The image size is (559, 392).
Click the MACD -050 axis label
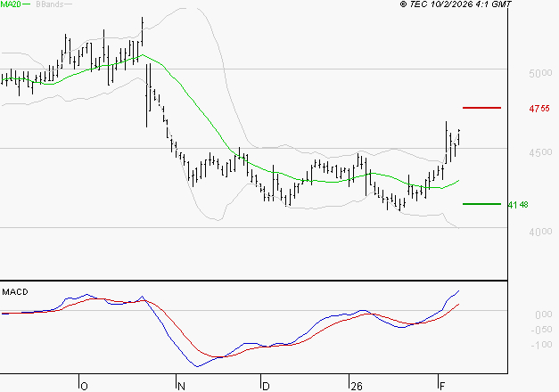click(x=541, y=330)
